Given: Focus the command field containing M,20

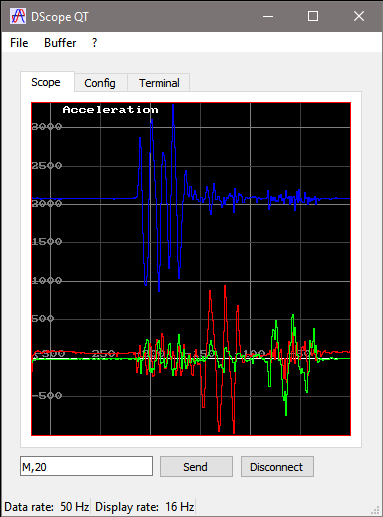Looking at the screenshot, I should (x=86, y=466).
